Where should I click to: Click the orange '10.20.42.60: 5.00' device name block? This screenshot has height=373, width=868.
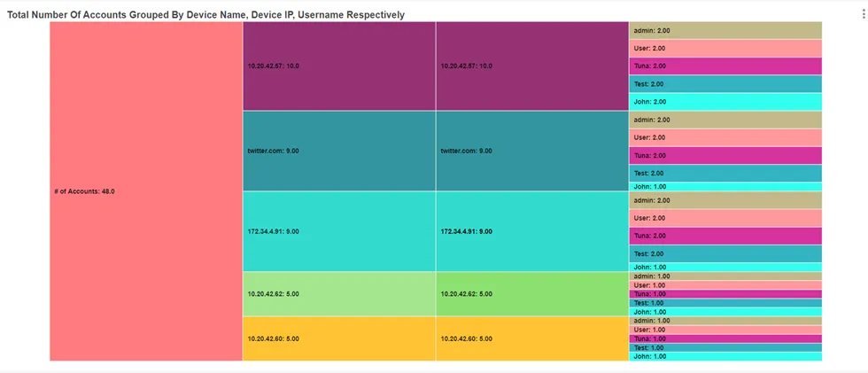[x=339, y=338]
